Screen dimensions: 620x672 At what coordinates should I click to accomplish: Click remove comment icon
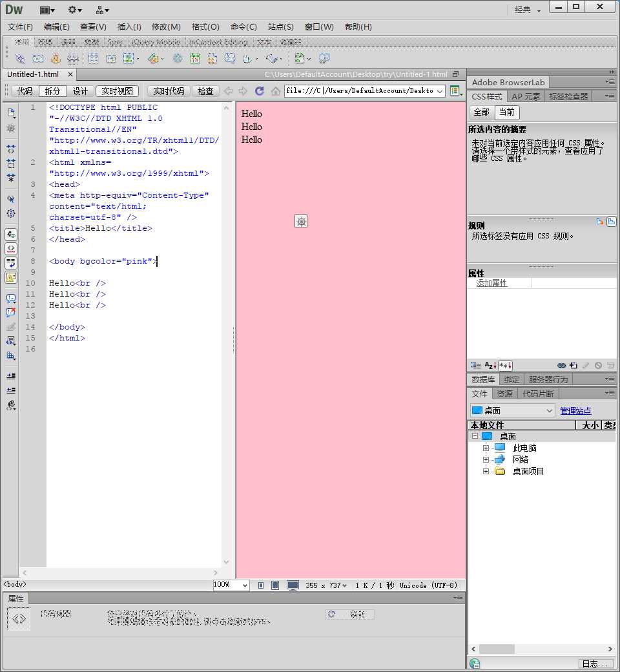pos(11,313)
